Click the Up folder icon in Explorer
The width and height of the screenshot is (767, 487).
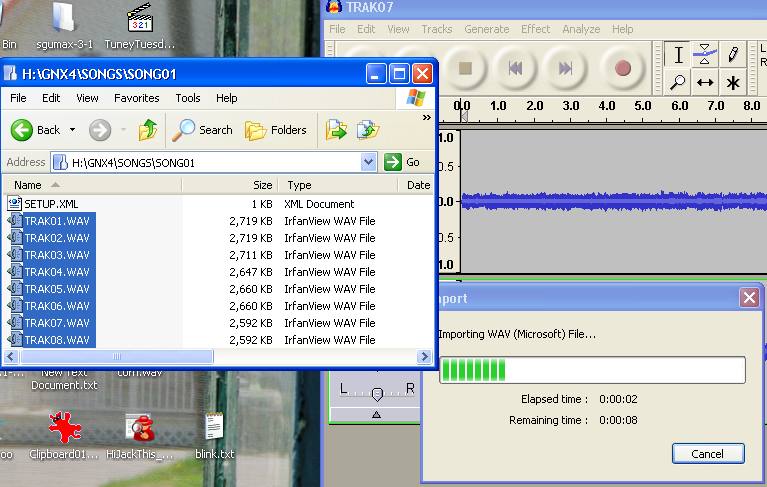click(148, 130)
